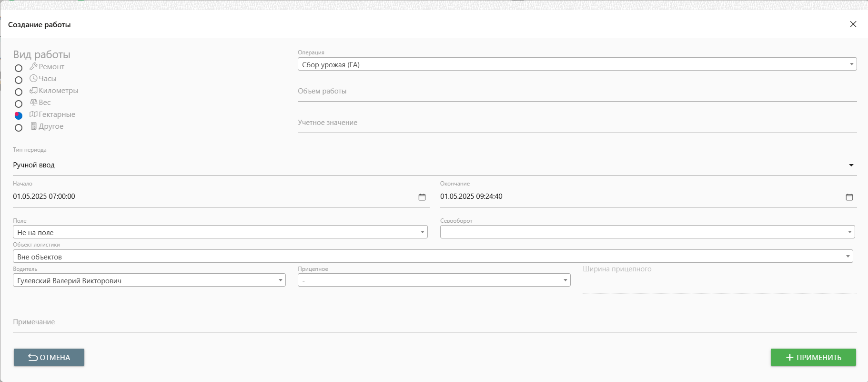The width and height of the screenshot is (868, 382).
Task: Select the Другое radio option
Action: tap(19, 128)
